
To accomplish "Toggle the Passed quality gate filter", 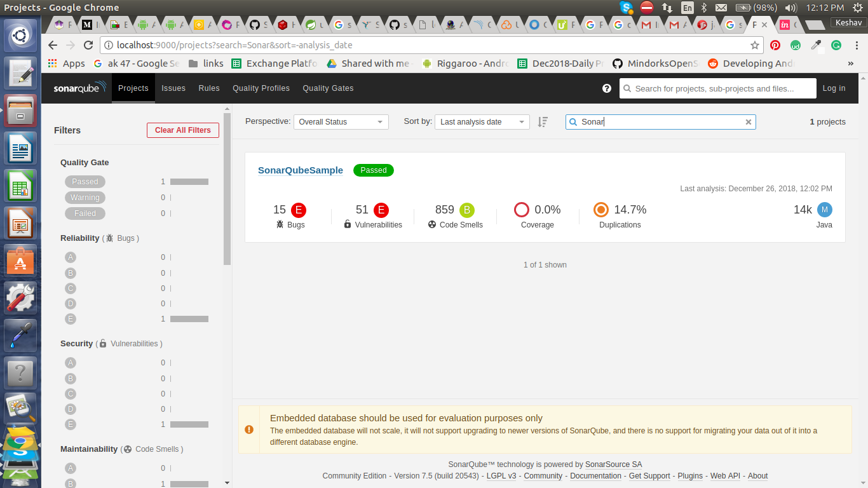I will 85,182.
